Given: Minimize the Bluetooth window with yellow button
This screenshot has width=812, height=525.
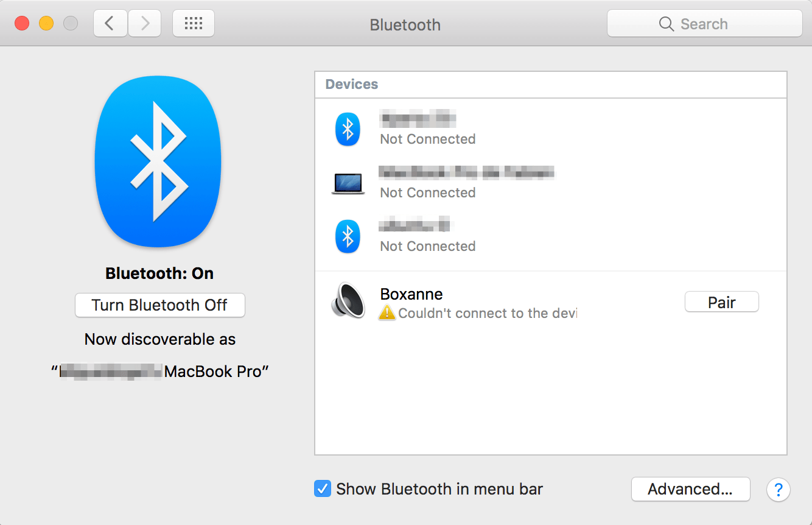Looking at the screenshot, I should (46, 24).
